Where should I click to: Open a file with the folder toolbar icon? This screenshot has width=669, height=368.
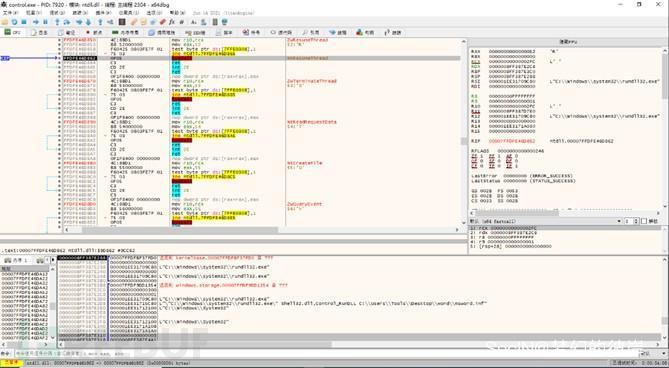tap(5, 22)
